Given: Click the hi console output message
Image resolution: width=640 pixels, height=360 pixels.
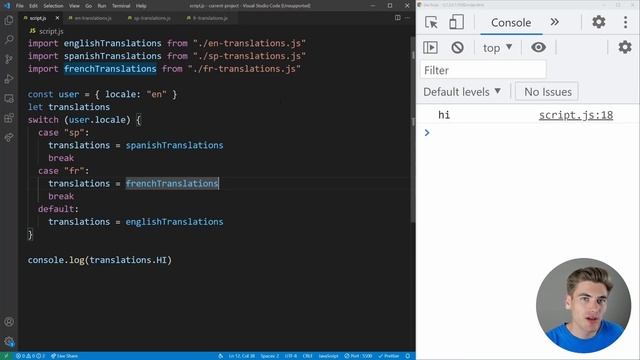Looking at the screenshot, I should click(444, 115).
